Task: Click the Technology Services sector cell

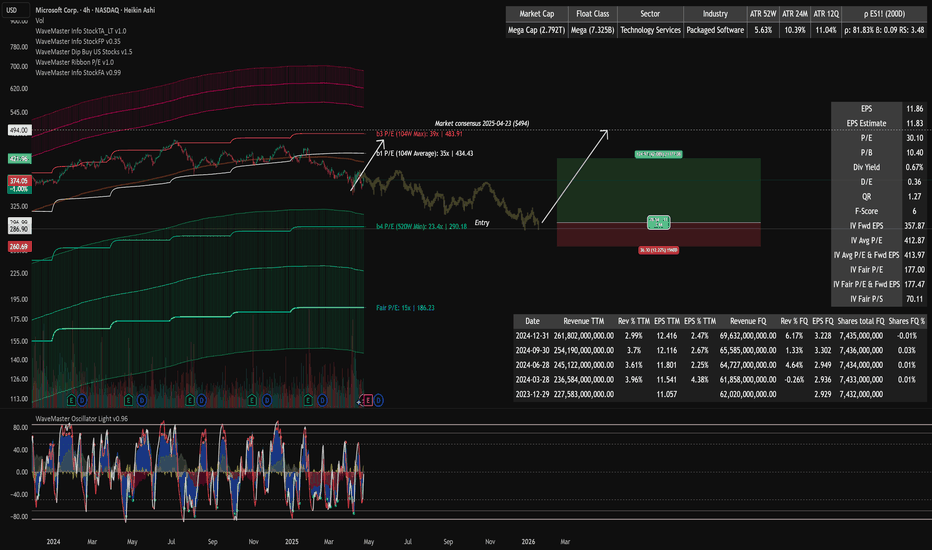Action: (x=650, y=30)
